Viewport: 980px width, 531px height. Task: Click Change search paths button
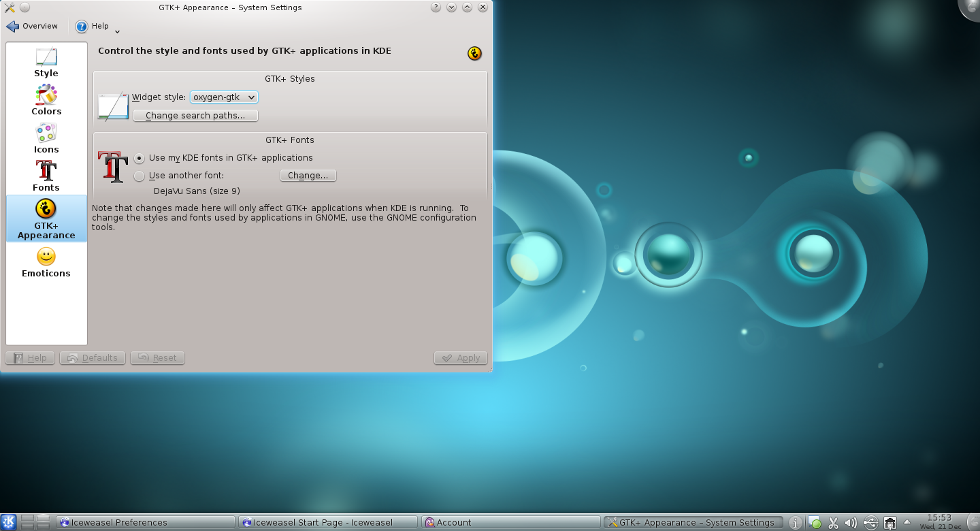click(x=195, y=116)
